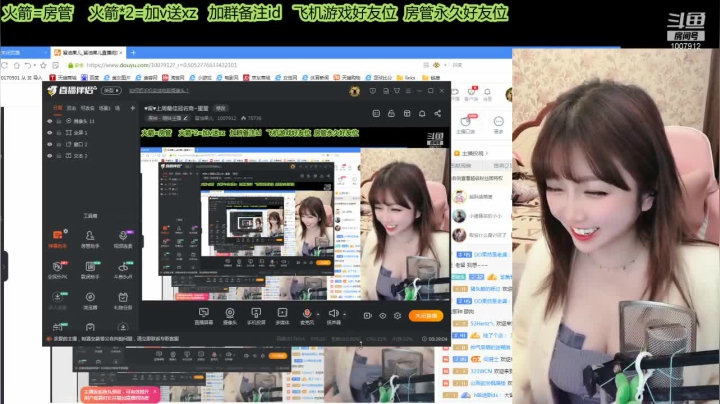Start recording with the video camera icon
Viewport: 720px width, 404px height.
(x=367, y=316)
